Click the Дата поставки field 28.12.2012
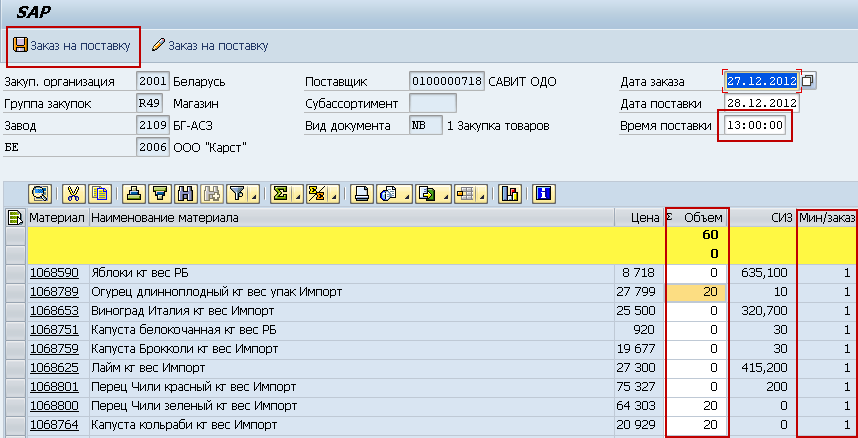Image resolution: width=858 pixels, height=438 pixels. (762, 103)
